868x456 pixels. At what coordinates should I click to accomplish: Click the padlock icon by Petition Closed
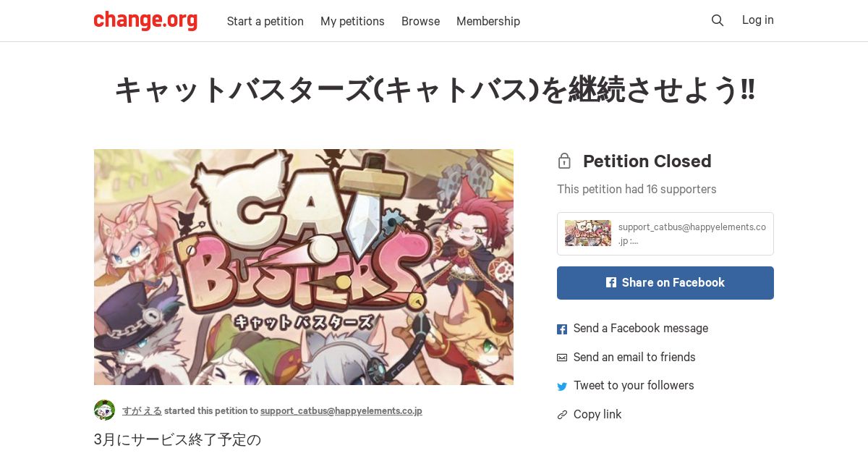tap(564, 161)
